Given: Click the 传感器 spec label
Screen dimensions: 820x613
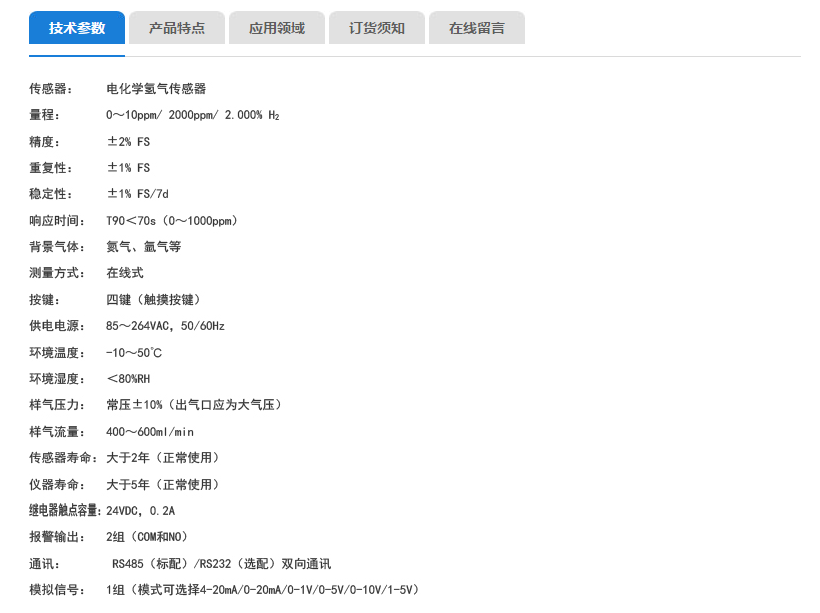Looking at the screenshot, I should tap(50, 88).
